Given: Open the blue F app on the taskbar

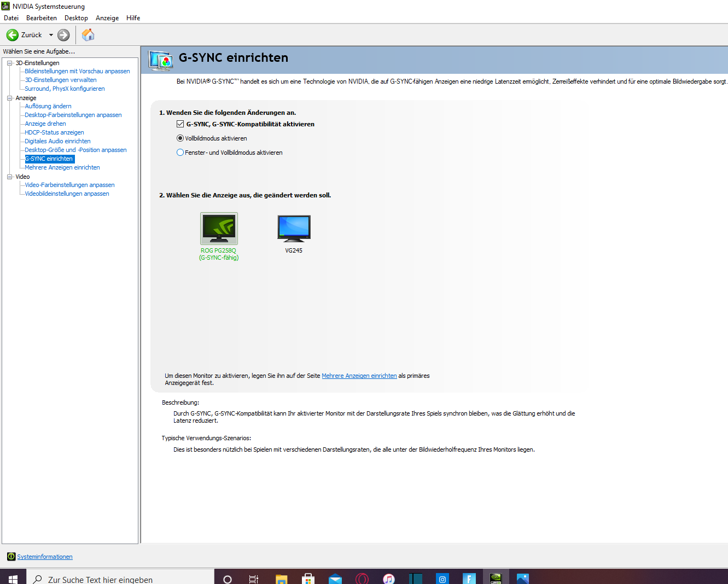Looking at the screenshot, I should point(469,579).
